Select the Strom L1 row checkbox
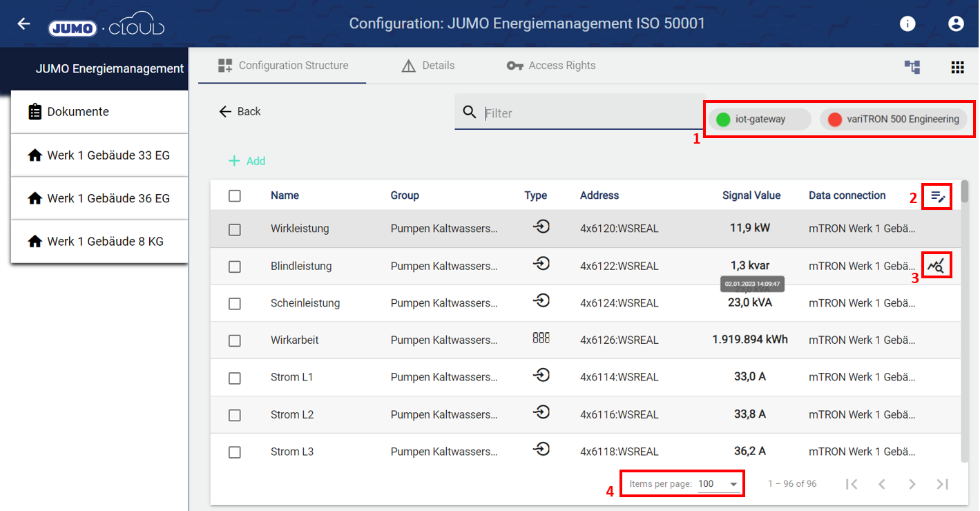The height and width of the screenshot is (511, 980). pyautogui.click(x=235, y=378)
